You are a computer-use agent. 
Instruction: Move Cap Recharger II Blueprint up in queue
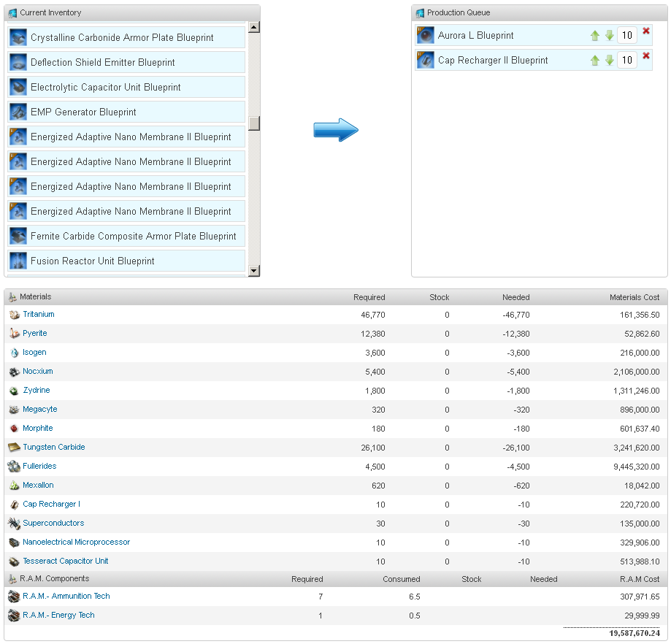595,61
